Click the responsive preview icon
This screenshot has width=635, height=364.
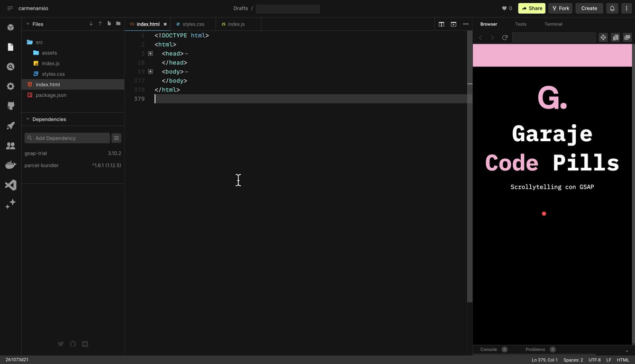615,38
